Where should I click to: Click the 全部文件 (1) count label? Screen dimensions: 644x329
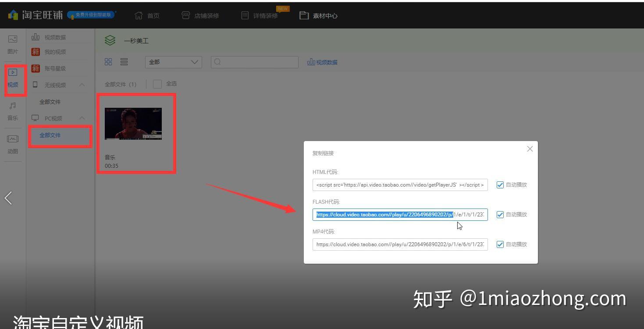click(x=121, y=84)
